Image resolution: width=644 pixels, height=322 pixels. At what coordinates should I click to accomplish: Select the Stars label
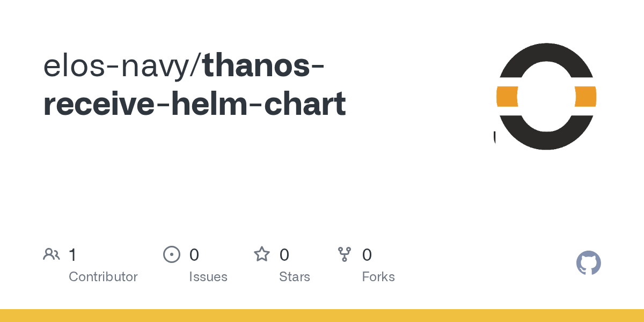295,277
